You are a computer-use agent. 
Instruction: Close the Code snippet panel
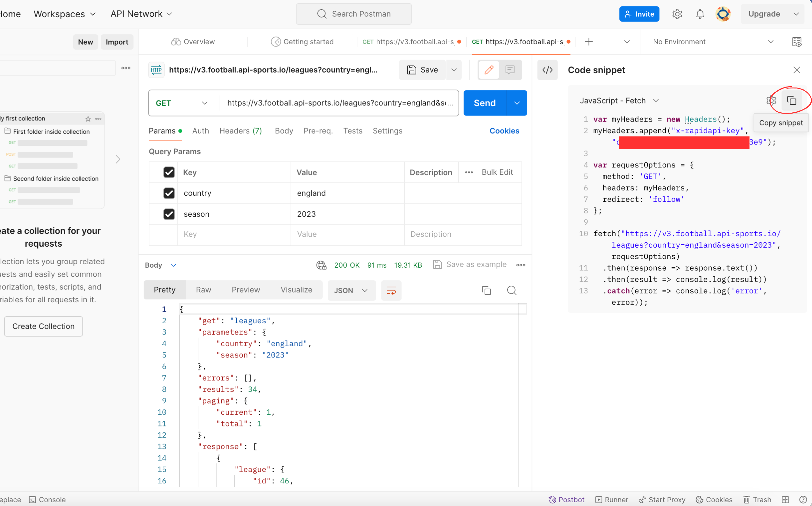coord(797,70)
